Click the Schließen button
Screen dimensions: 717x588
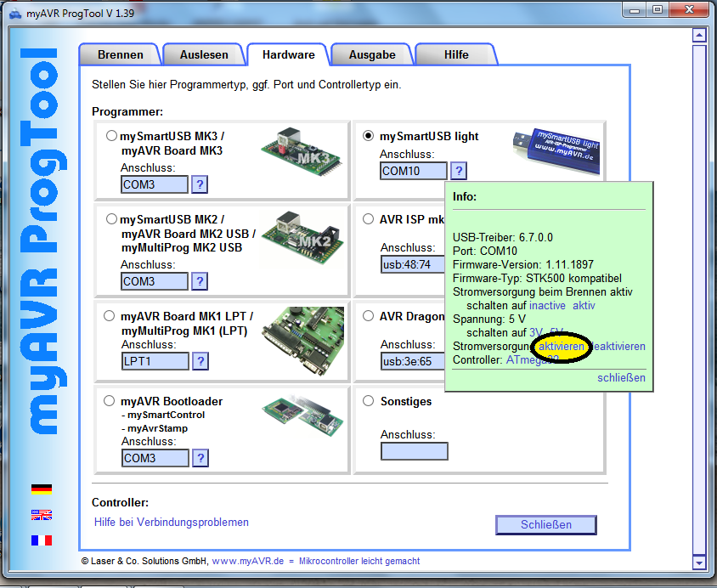[546, 524]
